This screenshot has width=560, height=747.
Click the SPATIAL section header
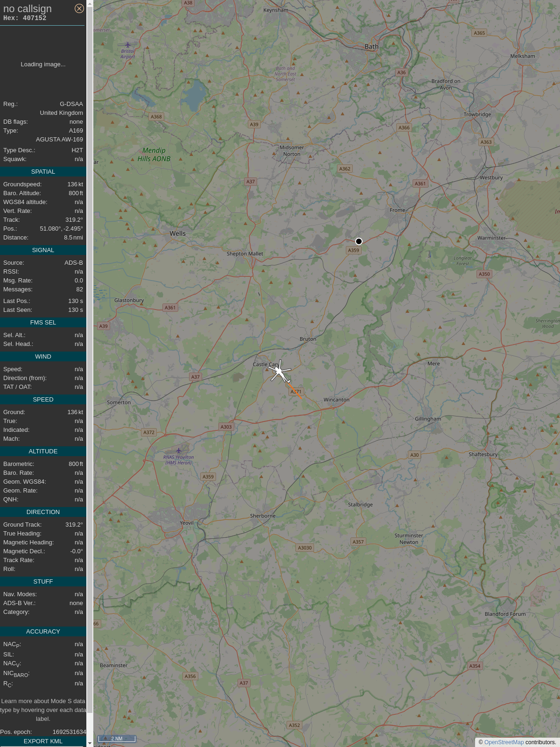point(43,172)
